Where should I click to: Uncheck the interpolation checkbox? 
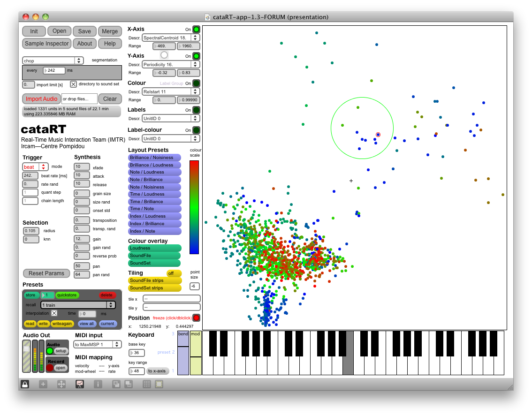(54, 313)
